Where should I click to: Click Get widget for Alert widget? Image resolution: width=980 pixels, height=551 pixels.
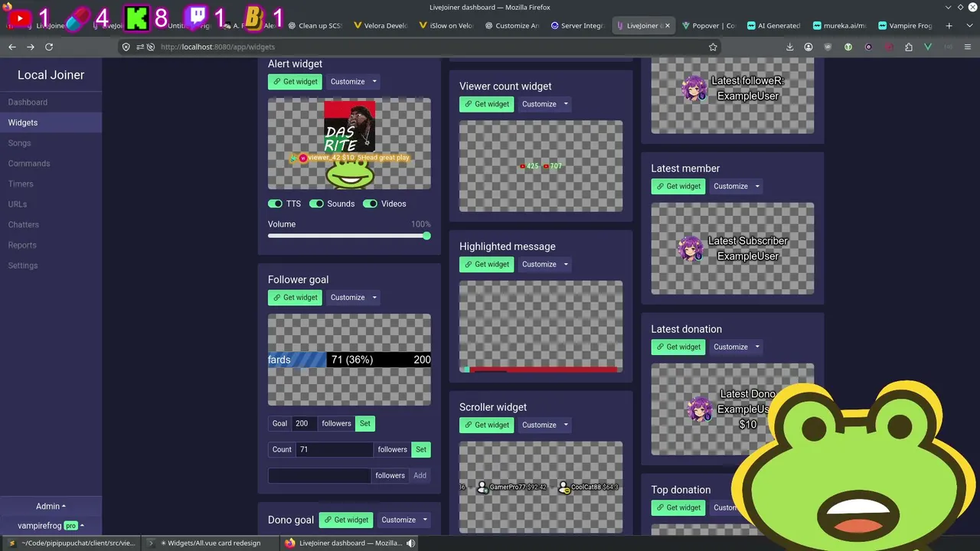coord(295,82)
